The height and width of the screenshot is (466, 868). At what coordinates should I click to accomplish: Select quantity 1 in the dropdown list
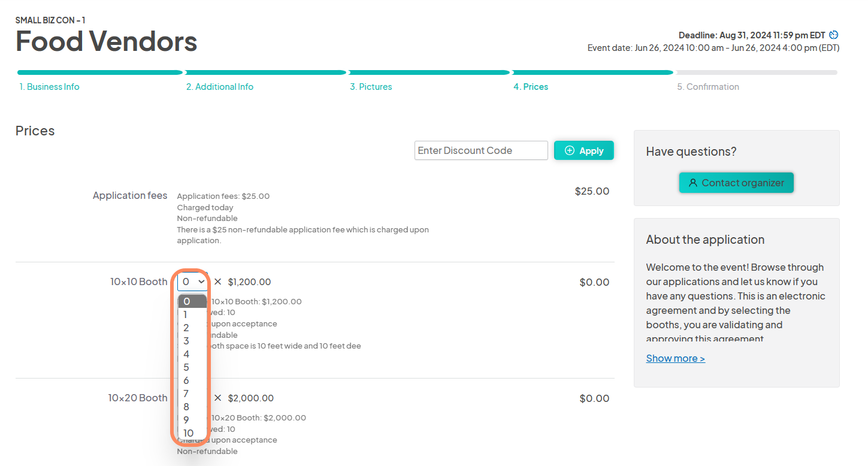click(x=192, y=314)
